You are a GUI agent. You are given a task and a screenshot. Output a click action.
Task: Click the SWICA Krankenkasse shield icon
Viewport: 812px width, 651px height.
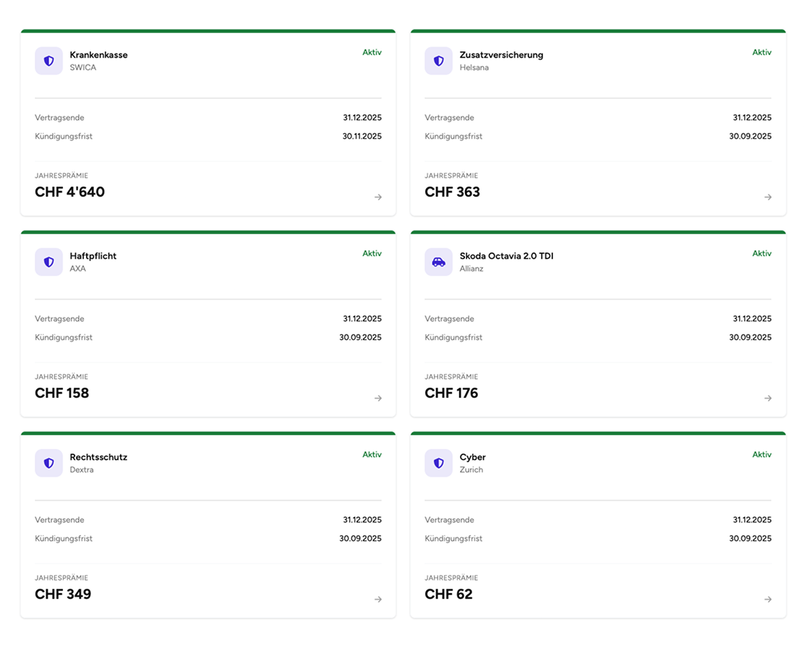tap(48, 61)
